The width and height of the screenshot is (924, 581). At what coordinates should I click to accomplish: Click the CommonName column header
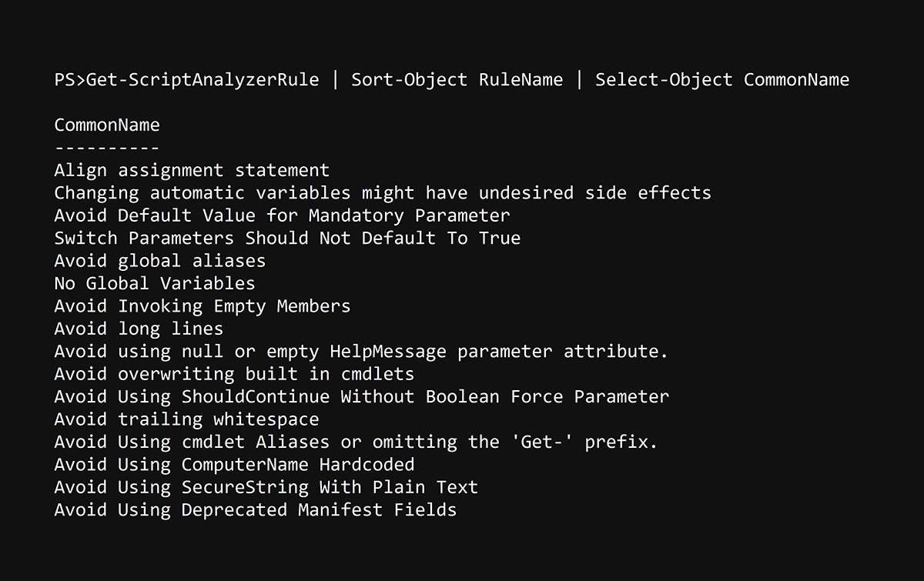tap(107, 125)
